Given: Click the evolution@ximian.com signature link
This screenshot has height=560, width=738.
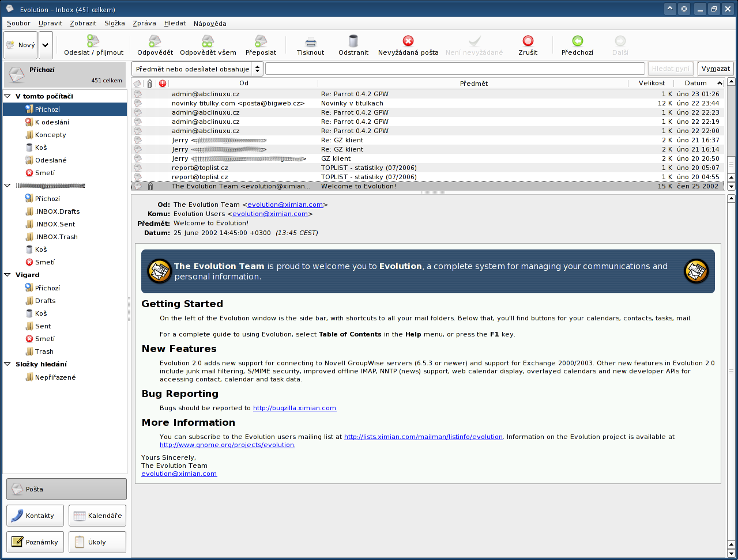Looking at the screenshot, I should [179, 474].
